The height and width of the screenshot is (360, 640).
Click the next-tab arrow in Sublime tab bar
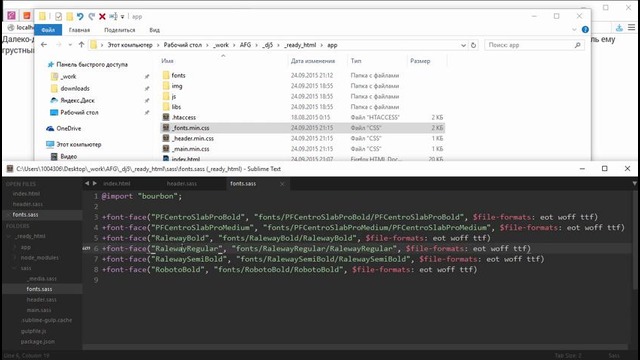[95, 184]
